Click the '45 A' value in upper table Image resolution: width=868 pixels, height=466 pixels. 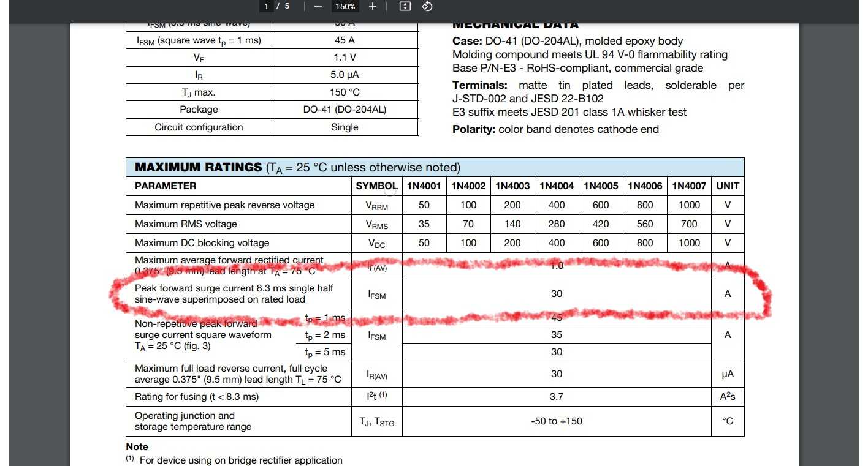tap(345, 40)
